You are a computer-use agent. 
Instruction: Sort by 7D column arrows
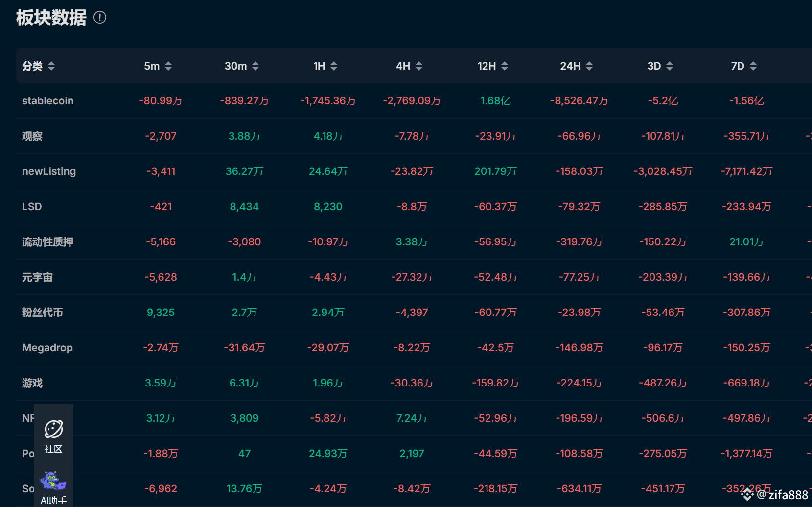[753, 66]
